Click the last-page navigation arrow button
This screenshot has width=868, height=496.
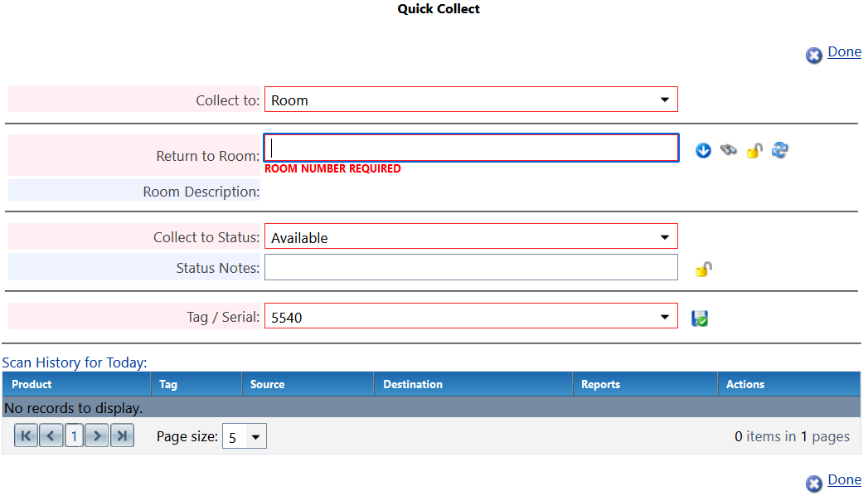pyautogui.click(x=122, y=435)
